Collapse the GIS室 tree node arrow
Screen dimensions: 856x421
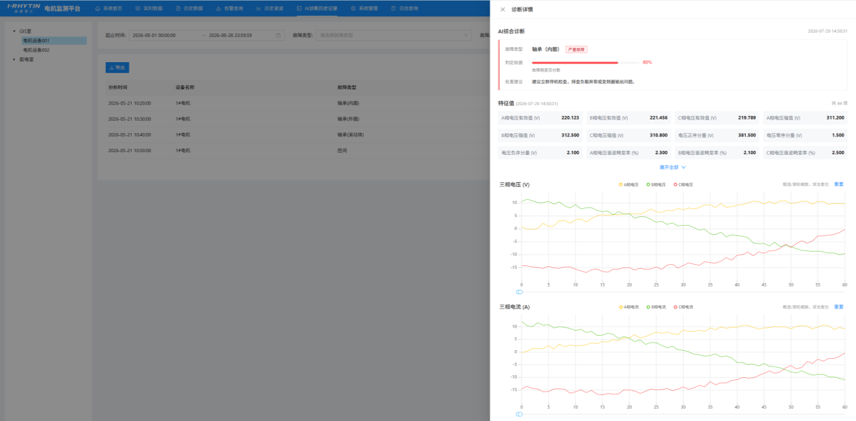coord(14,31)
